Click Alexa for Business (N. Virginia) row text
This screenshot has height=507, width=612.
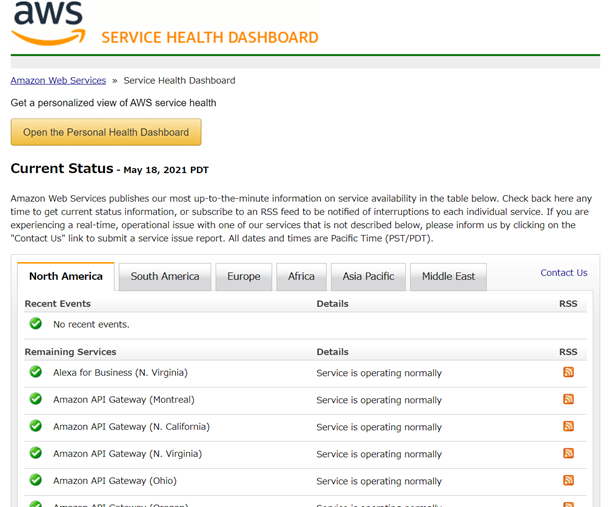coord(120,373)
